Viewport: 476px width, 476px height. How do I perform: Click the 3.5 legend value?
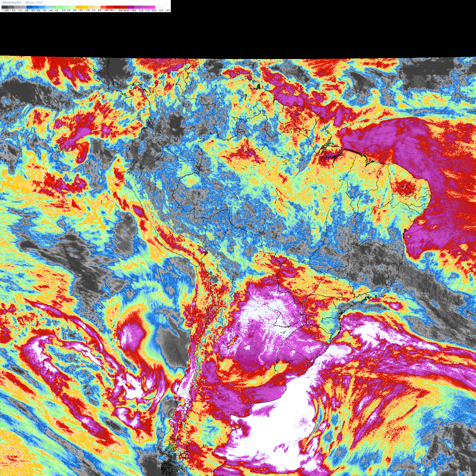tap(45, 10)
